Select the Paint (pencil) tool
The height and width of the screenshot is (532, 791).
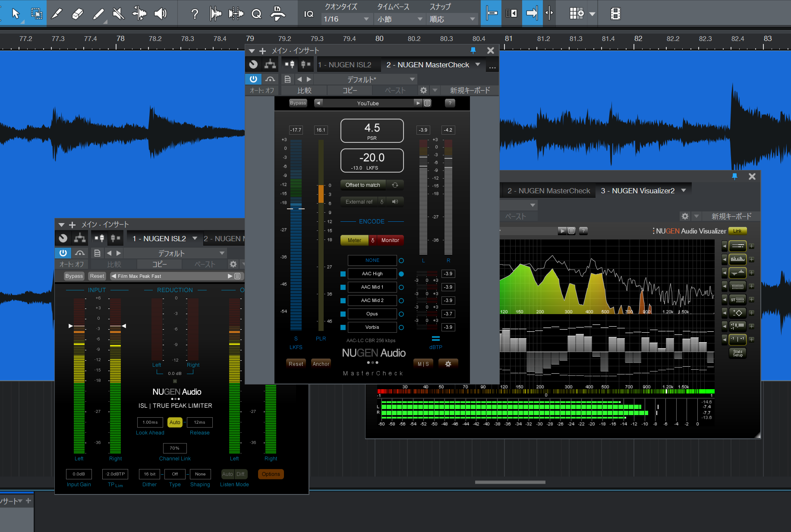(x=98, y=14)
